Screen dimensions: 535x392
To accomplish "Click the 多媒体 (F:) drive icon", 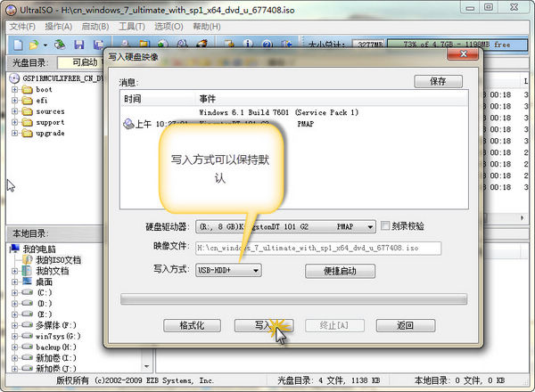I will (x=27, y=325).
